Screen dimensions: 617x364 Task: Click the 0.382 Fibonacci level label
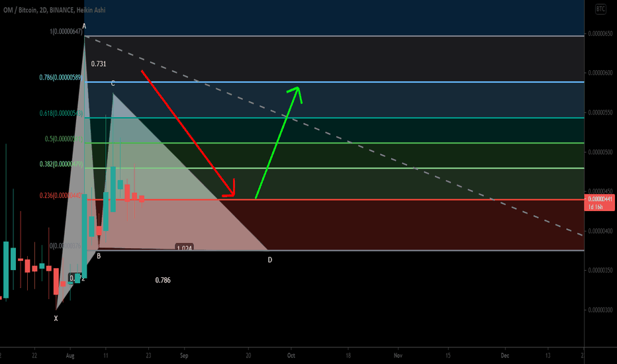(x=61, y=164)
